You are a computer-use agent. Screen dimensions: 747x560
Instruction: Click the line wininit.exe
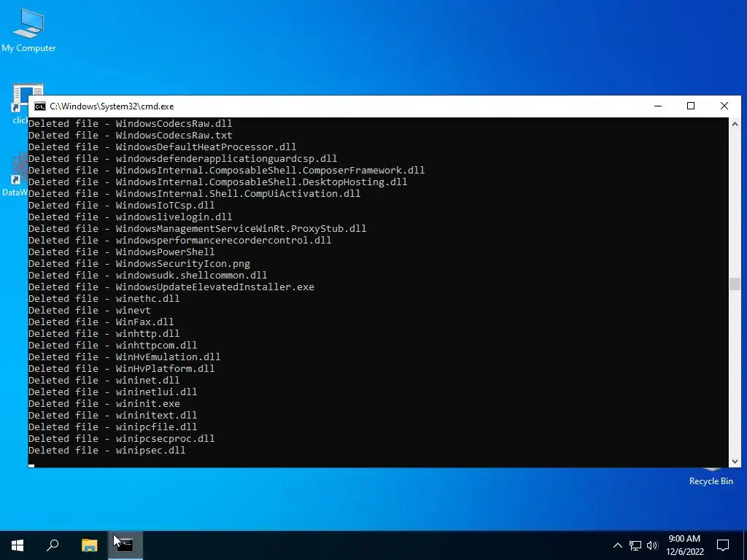pyautogui.click(x=104, y=403)
